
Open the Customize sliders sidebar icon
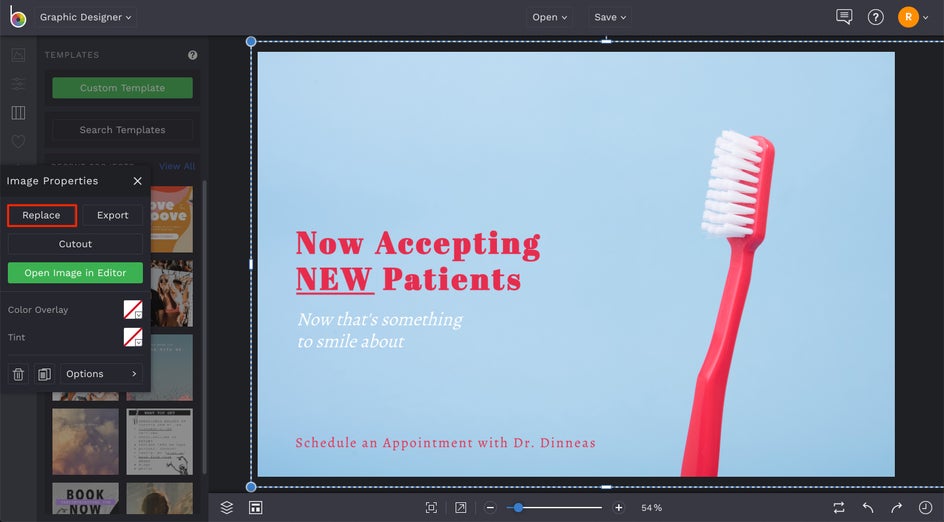coord(18,84)
